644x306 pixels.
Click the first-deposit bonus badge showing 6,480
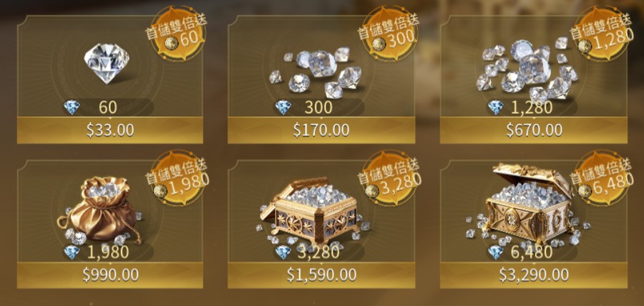click(601, 178)
